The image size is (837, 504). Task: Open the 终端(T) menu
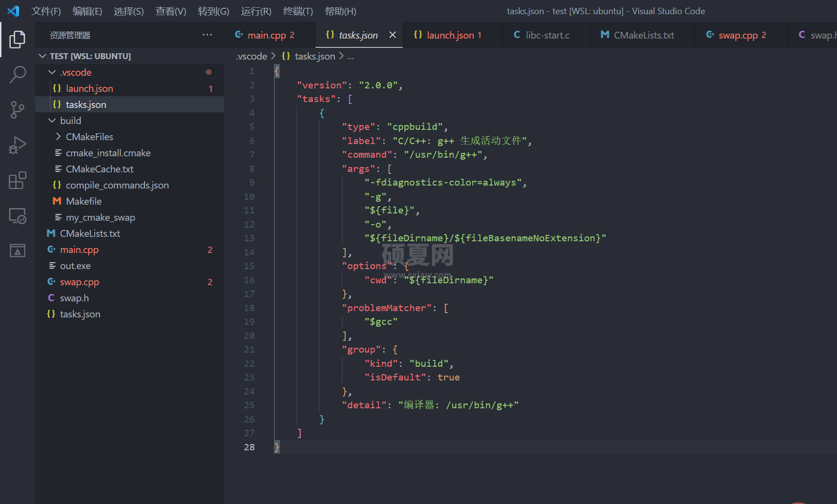coord(298,11)
